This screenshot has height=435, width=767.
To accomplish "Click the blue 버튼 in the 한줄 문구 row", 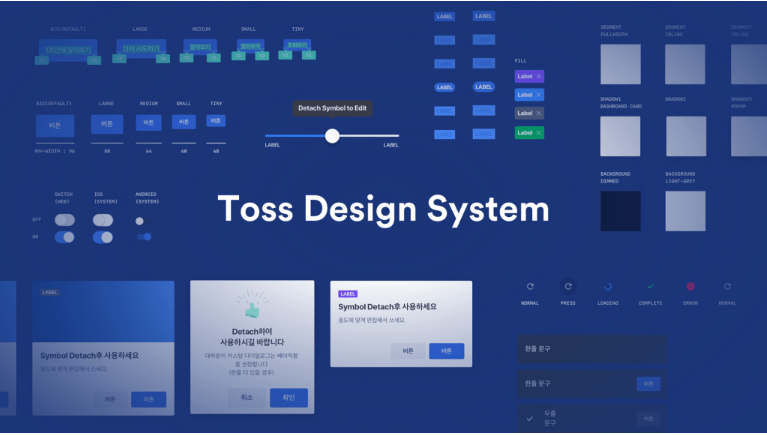I will [x=649, y=384].
